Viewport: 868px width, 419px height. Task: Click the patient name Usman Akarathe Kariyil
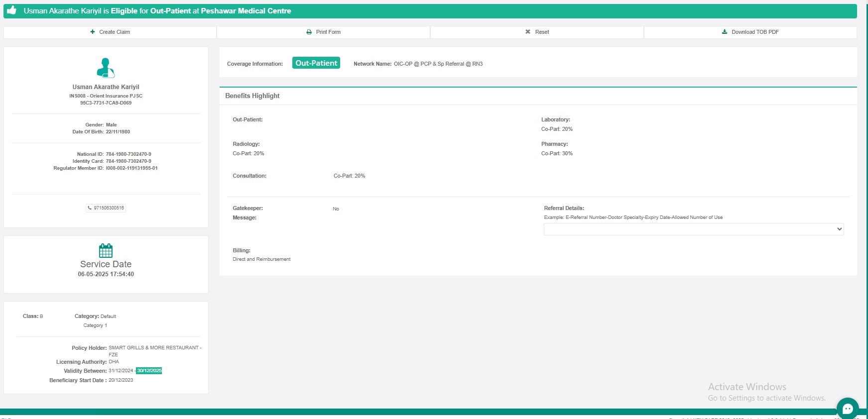[106, 87]
